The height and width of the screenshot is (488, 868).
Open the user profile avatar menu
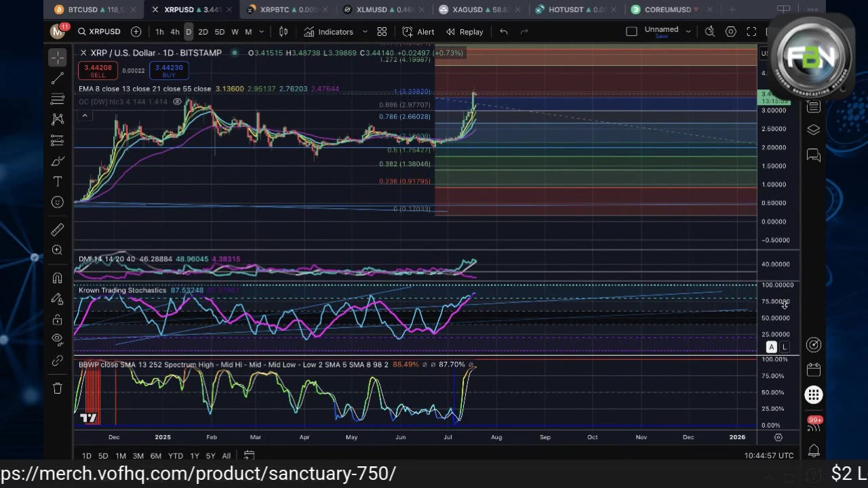(58, 31)
